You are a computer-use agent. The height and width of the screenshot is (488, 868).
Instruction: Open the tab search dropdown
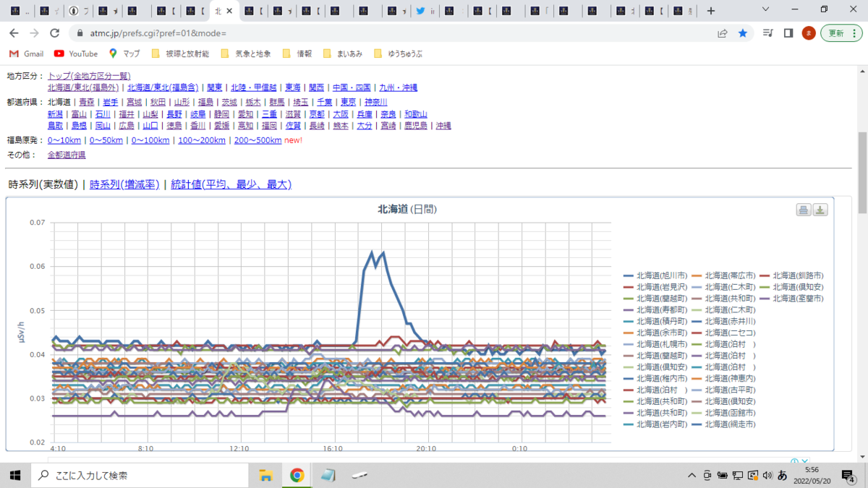767,10
